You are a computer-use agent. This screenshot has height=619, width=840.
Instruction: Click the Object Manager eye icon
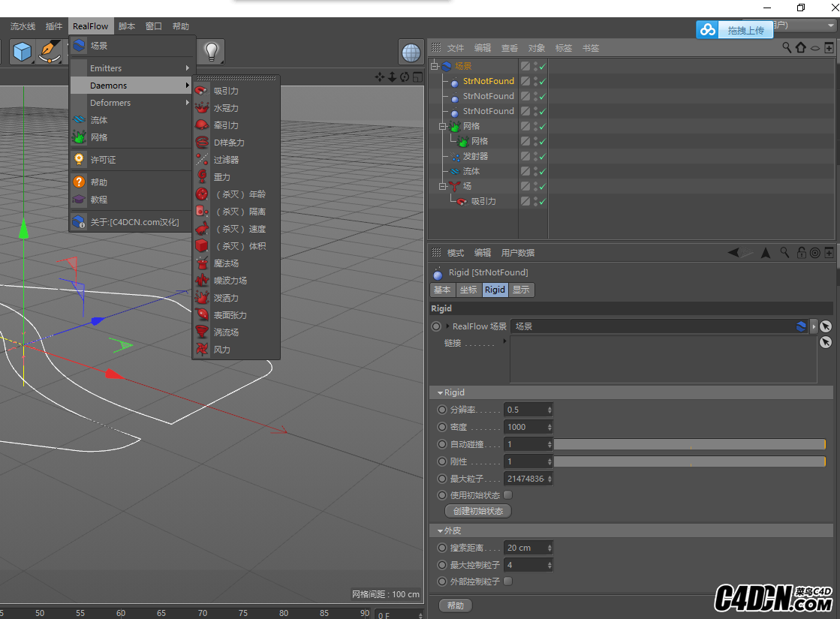(814, 48)
